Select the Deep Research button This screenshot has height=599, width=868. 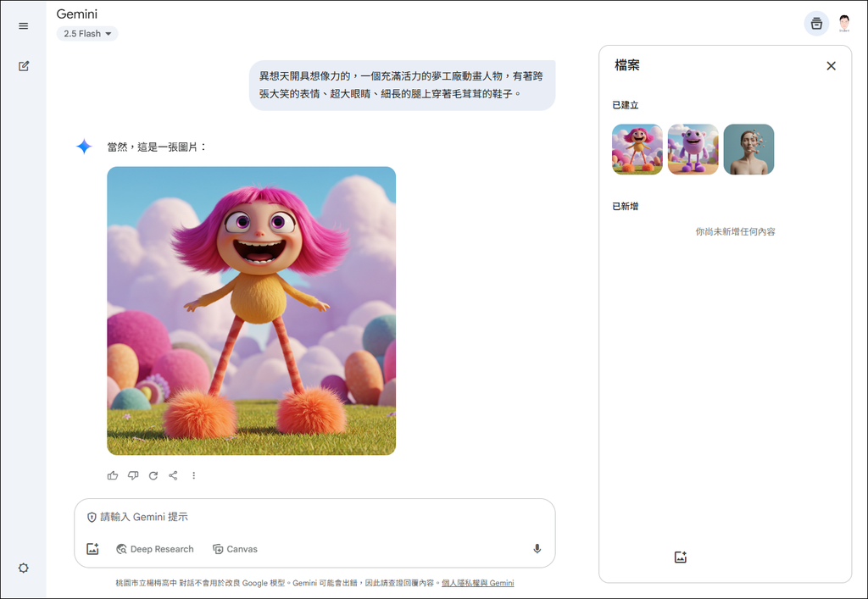[x=155, y=549]
